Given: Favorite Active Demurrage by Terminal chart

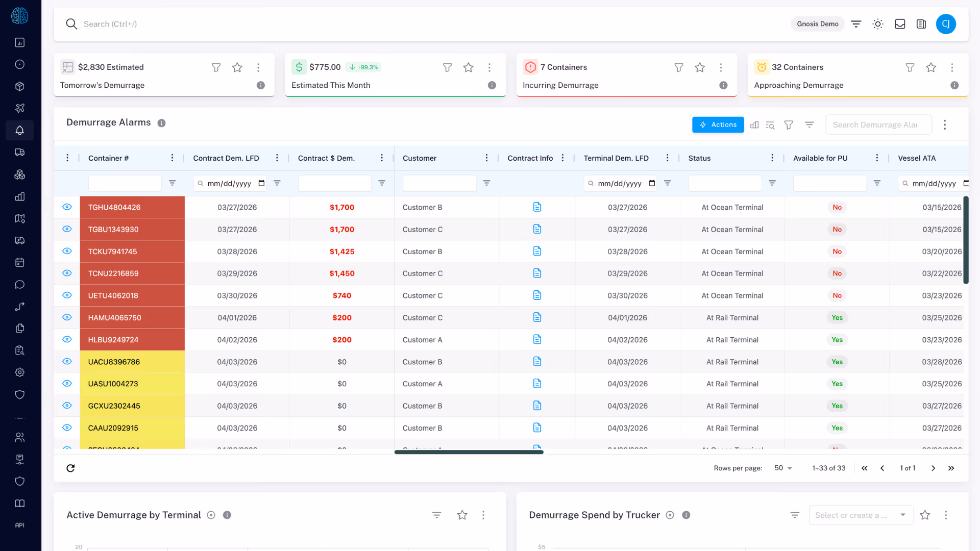Looking at the screenshot, I should 462,515.
